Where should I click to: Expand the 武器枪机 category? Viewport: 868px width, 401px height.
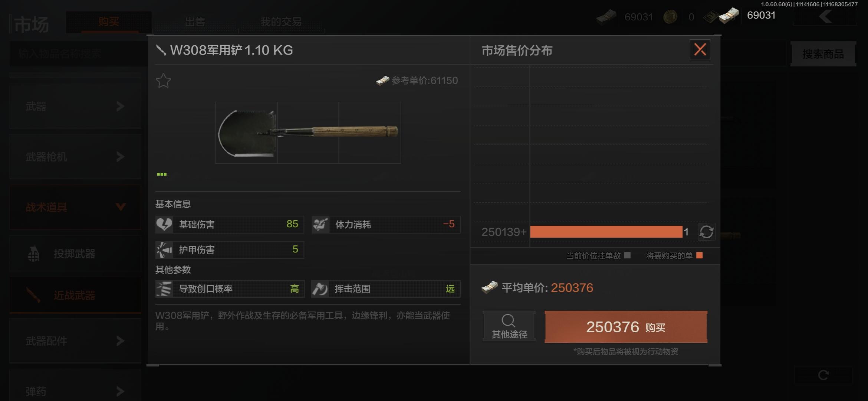pyautogui.click(x=75, y=157)
